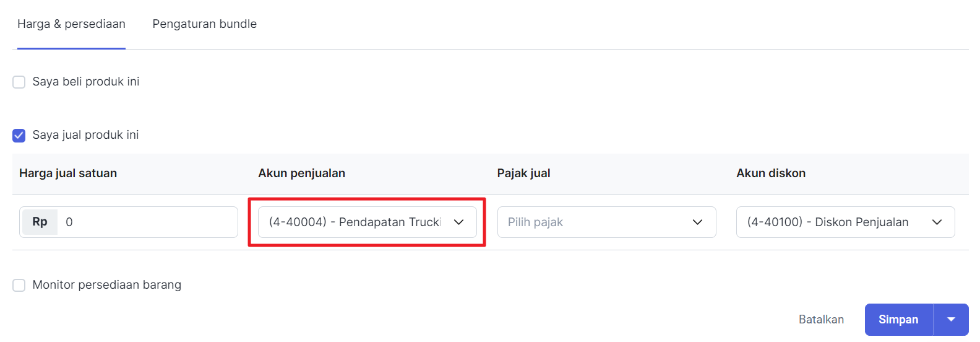Image resolution: width=980 pixels, height=342 pixels.
Task: Switch to the Pengaturan bundle tab
Action: point(204,24)
